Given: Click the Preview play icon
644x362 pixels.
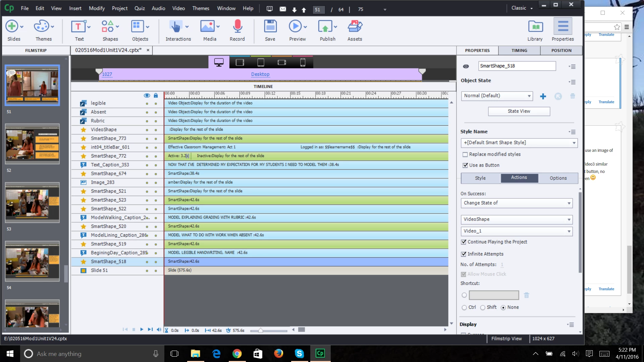Looking at the screenshot, I should [x=295, y=27].
